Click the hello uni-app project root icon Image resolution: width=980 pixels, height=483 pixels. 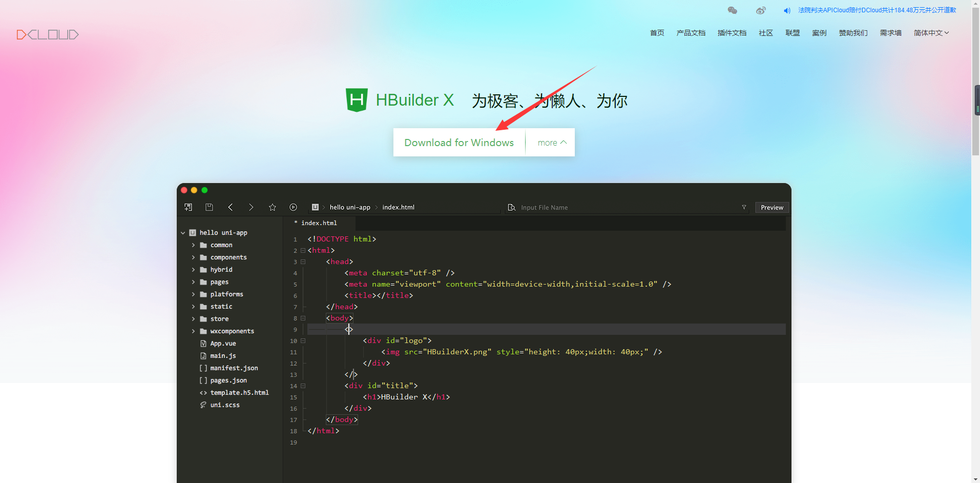pos(193,233)
